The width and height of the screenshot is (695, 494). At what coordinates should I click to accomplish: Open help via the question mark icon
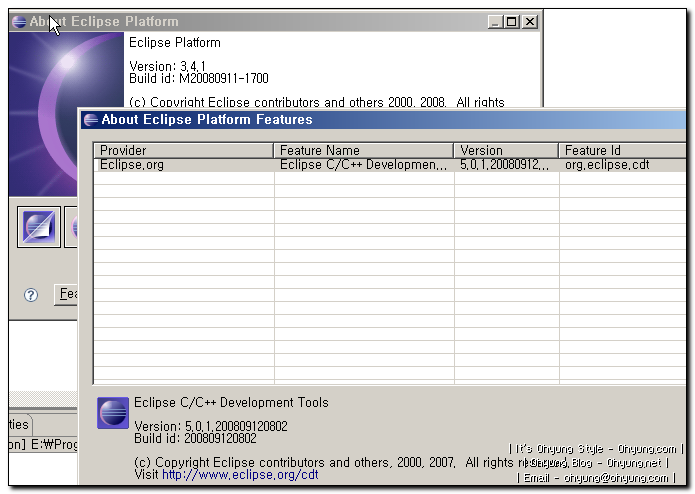31,295
